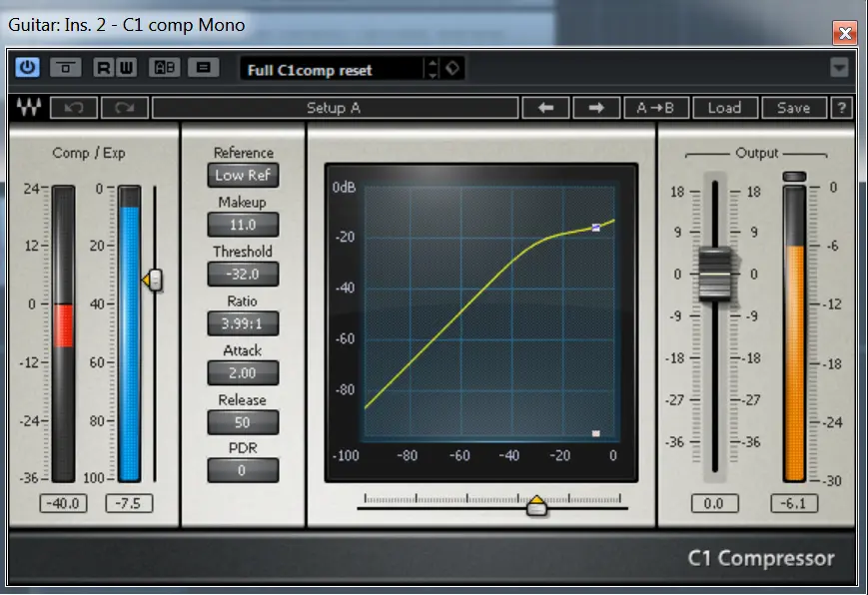Image resolution: width=868 pixels, height=595 pixels.
Task: Click the Undo arrow icon
Action: (73, 108)
